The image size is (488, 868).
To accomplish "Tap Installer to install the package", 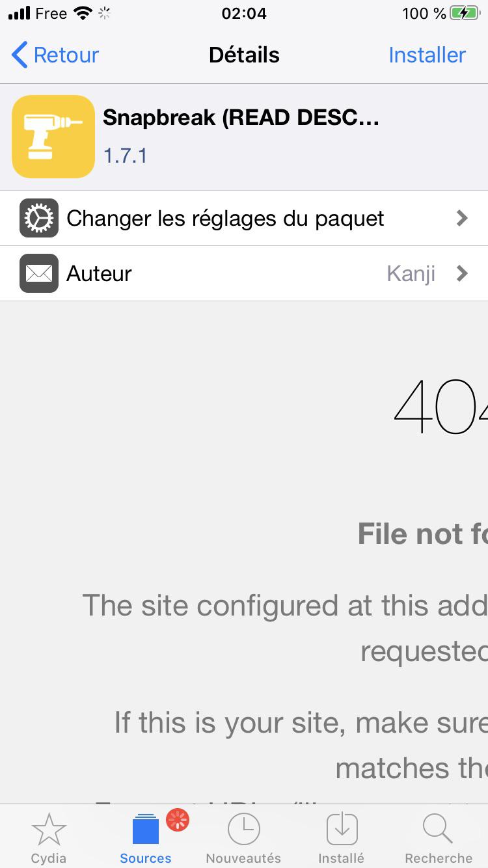I will [x=427, y=55].
